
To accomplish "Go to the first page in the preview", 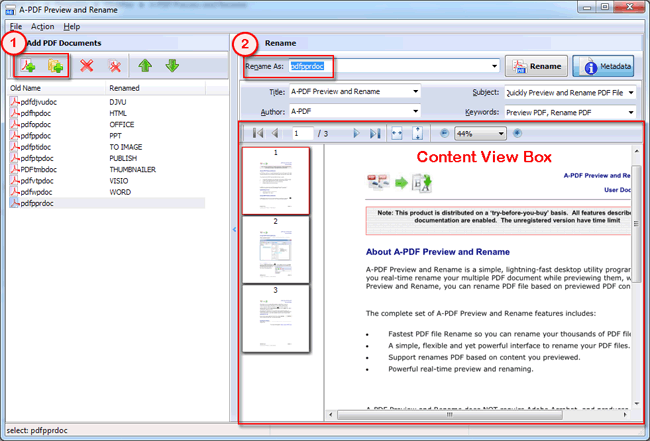I will click(258, 133).
